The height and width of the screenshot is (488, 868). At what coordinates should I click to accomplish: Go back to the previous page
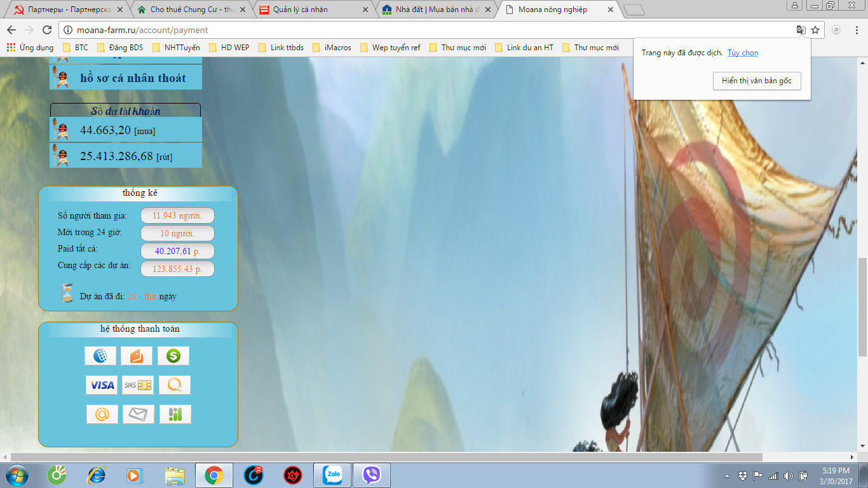(11, 30)
